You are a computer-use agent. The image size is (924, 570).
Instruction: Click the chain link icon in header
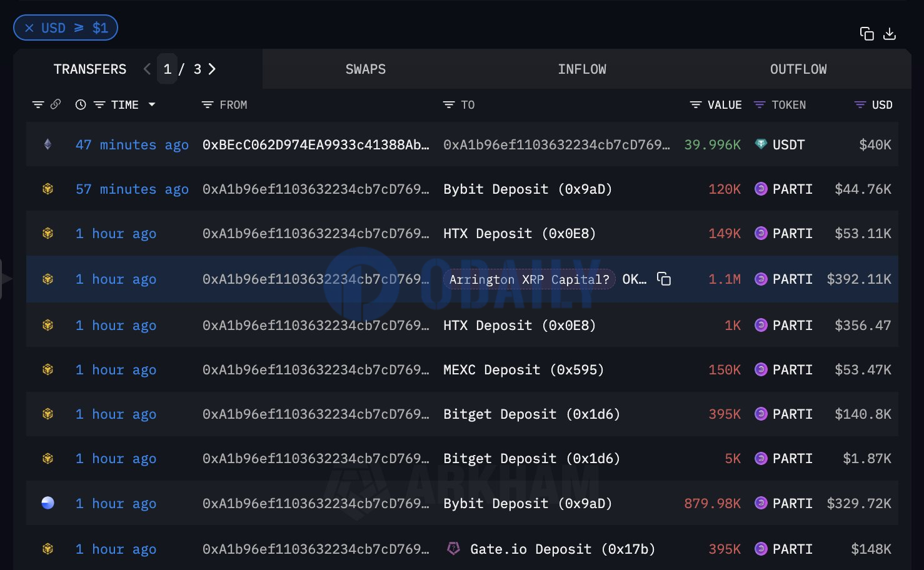[x=56, y=104]
